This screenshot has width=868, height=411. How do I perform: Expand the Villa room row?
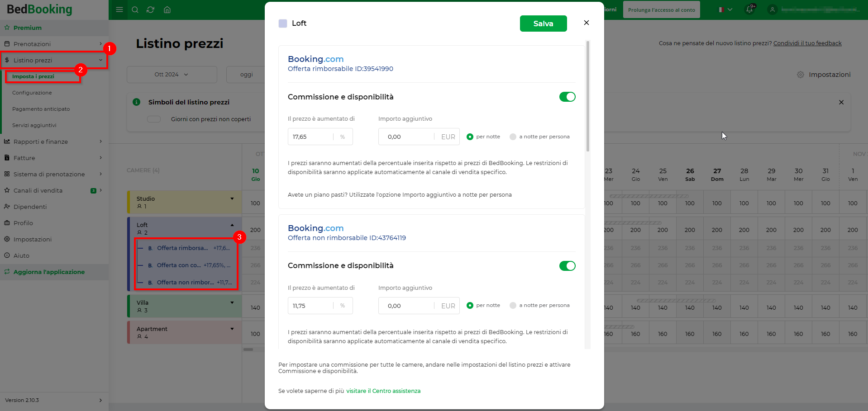pyautogui.click(x=232, y=302)
